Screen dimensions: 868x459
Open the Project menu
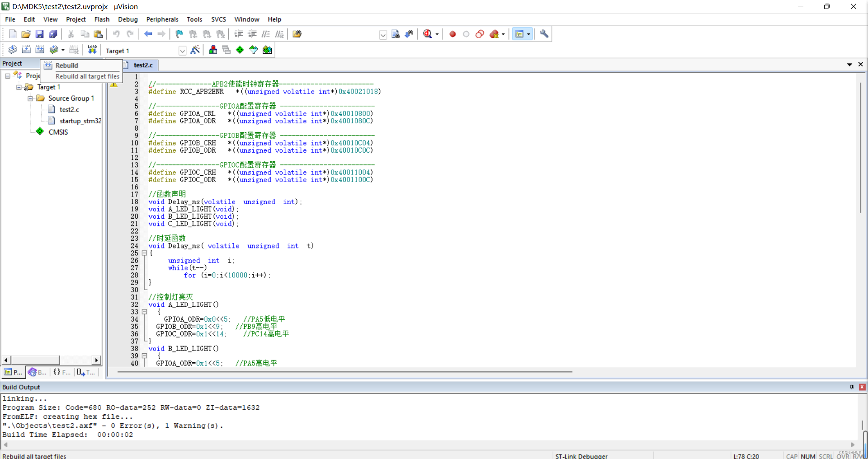75,19
